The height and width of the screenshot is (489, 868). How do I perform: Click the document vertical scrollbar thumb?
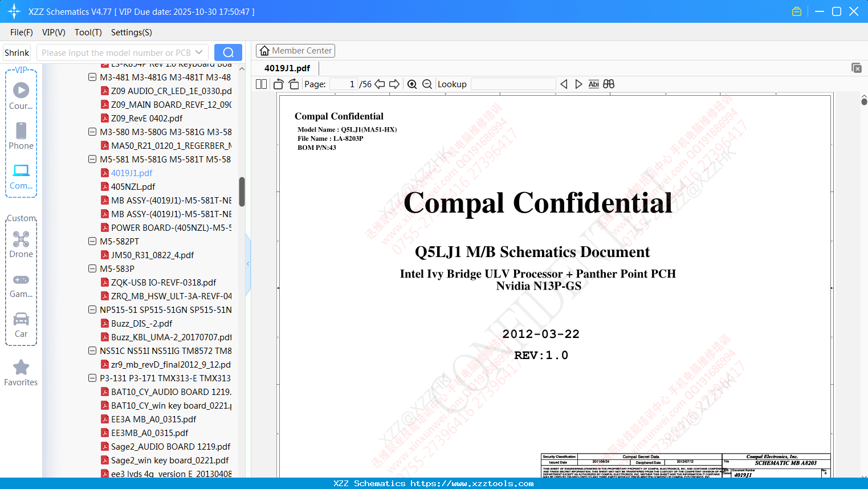click(x=864, y=101)
